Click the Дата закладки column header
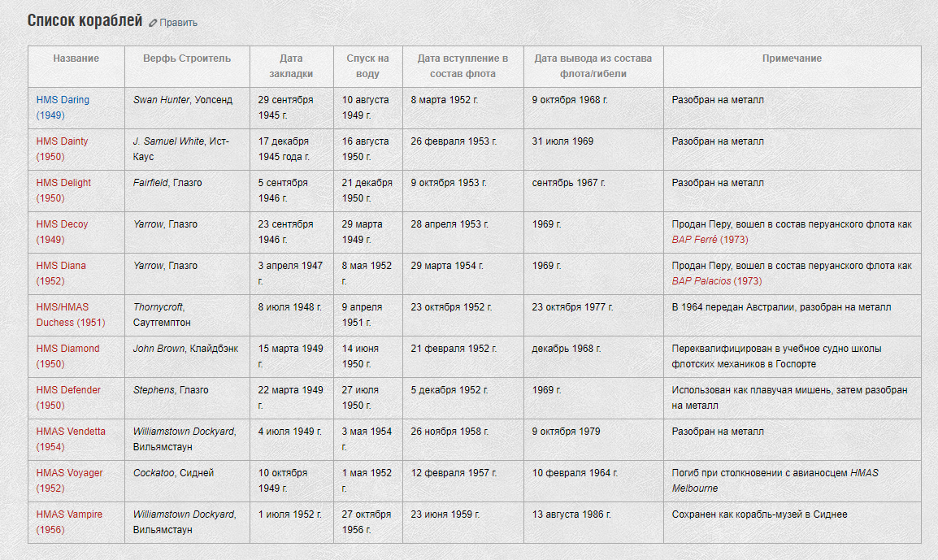938x560 pixels. (x=291, y=67)
